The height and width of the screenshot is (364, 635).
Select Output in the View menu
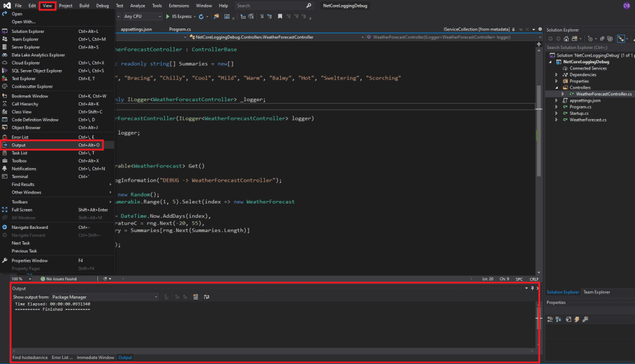(19, 144)
